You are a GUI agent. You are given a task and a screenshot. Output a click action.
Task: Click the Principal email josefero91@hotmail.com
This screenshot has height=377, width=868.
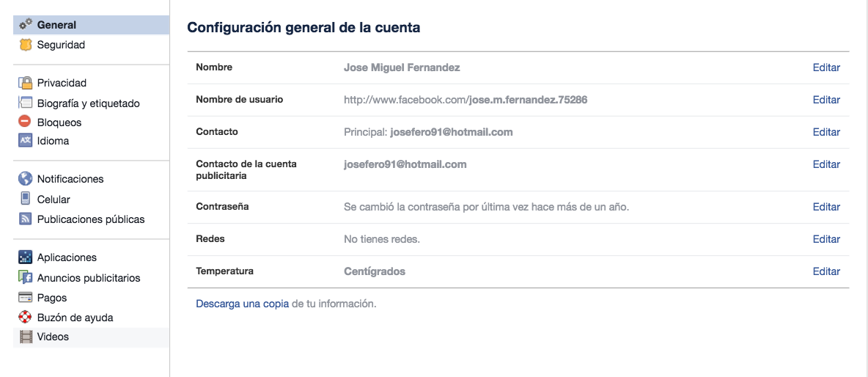coord(451,132)
